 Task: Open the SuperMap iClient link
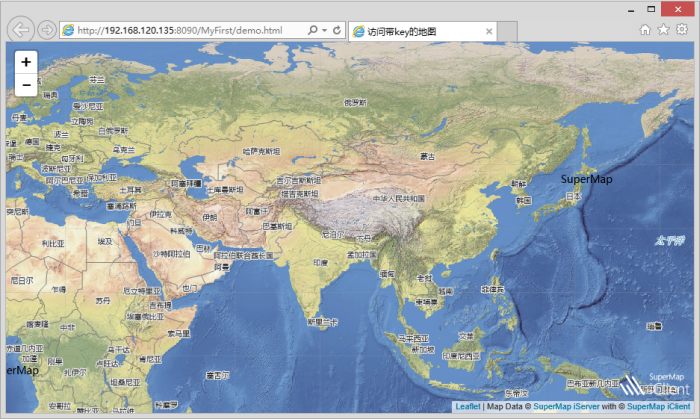coord(660,407)
